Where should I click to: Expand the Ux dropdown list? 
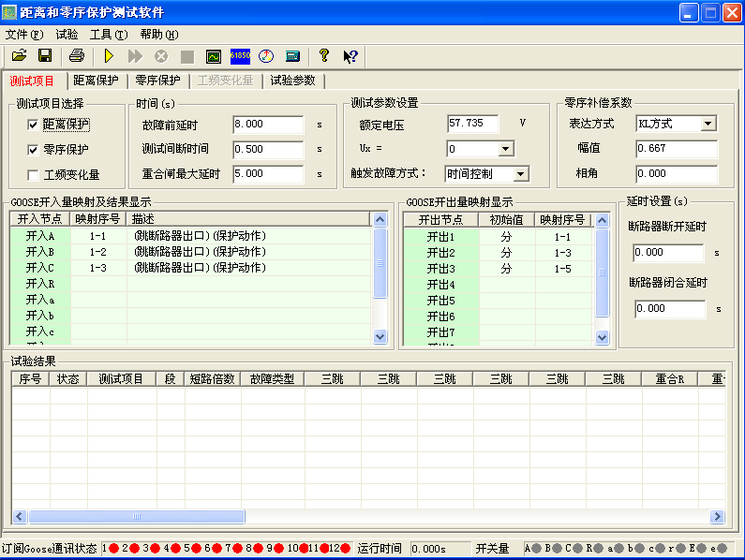pos(505,149)
